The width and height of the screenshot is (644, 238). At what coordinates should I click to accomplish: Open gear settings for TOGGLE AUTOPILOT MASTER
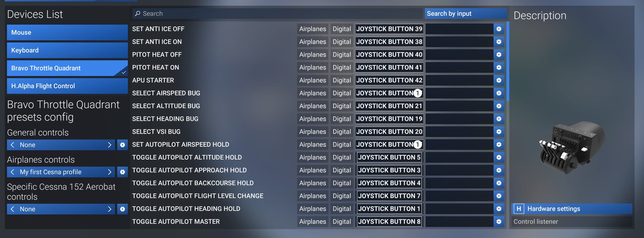499,222
